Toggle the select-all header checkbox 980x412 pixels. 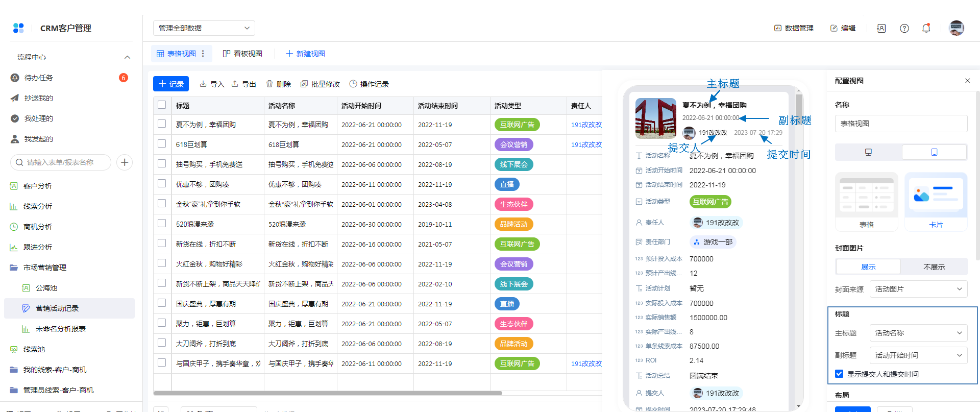(x=162, y=105)
